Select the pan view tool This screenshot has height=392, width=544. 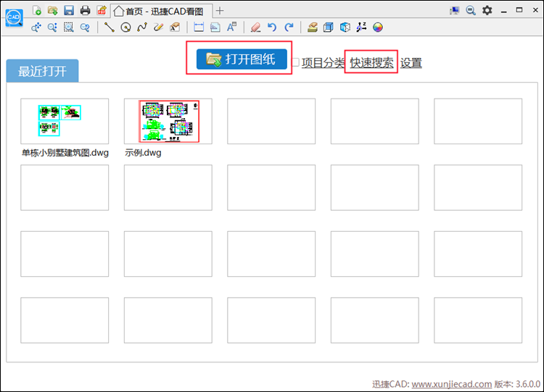36,27
